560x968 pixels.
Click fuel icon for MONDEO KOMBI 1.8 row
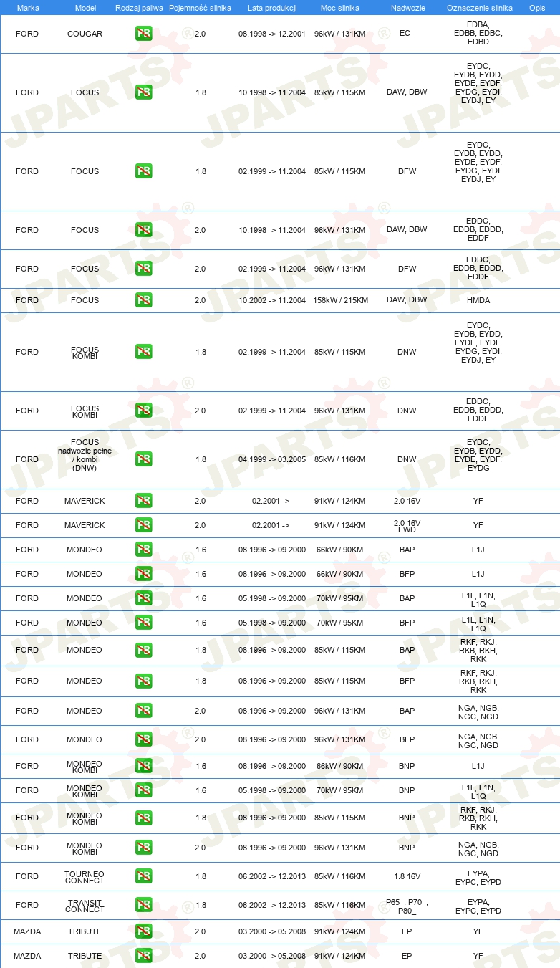[x=144, y=818]
